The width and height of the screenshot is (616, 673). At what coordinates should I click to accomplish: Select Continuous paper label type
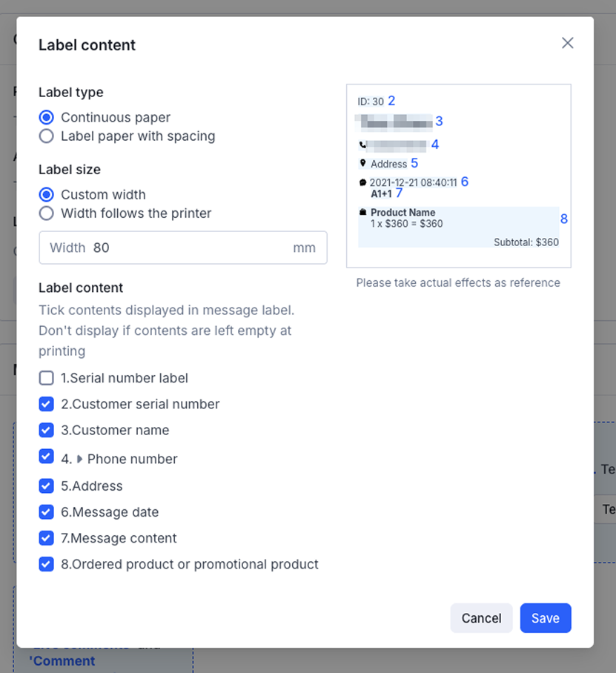click(x=47, y=117)
